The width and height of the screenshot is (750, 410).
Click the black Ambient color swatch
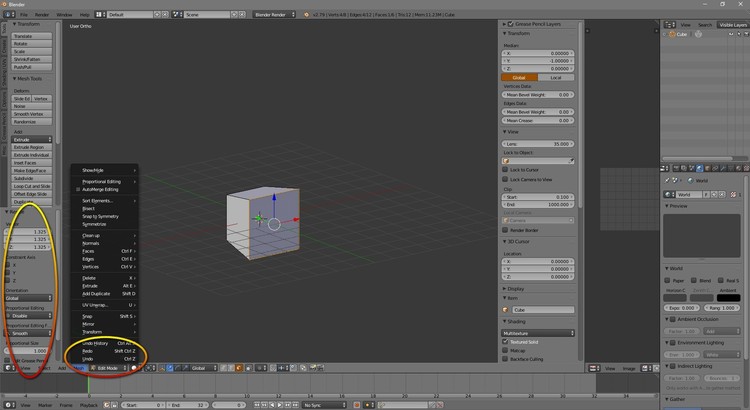coord(728,298)
